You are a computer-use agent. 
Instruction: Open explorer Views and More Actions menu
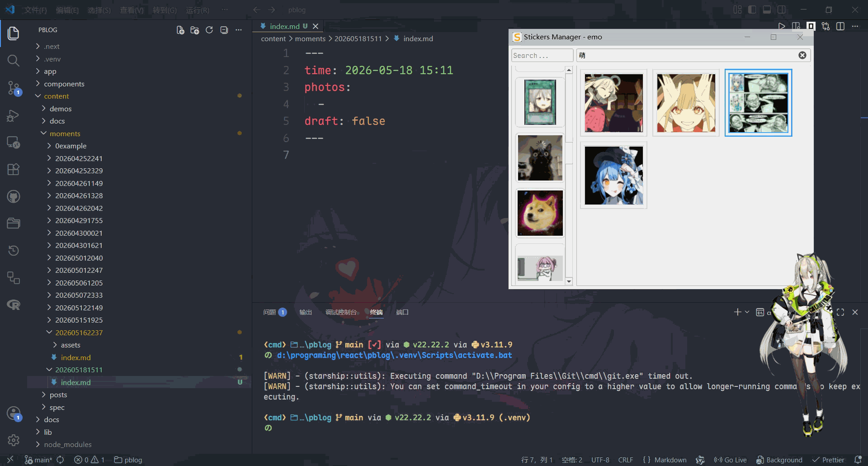(239, 30)
